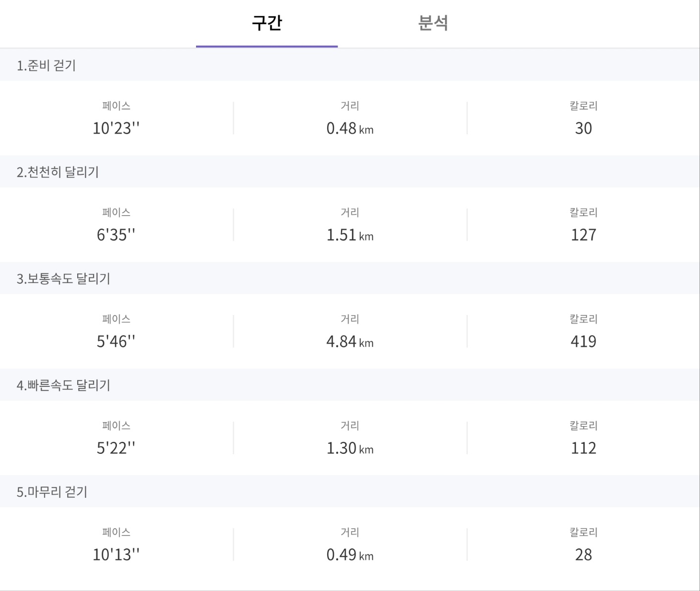Viewport: 700px width, 591px height.
Task: Click the 10'23'' pace value
Action: (116, 128)
